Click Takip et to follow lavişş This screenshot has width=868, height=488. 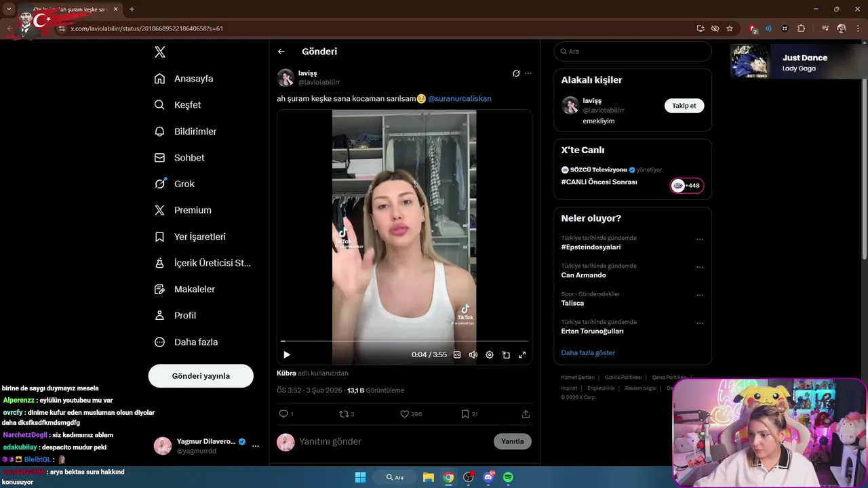(684, 106)
